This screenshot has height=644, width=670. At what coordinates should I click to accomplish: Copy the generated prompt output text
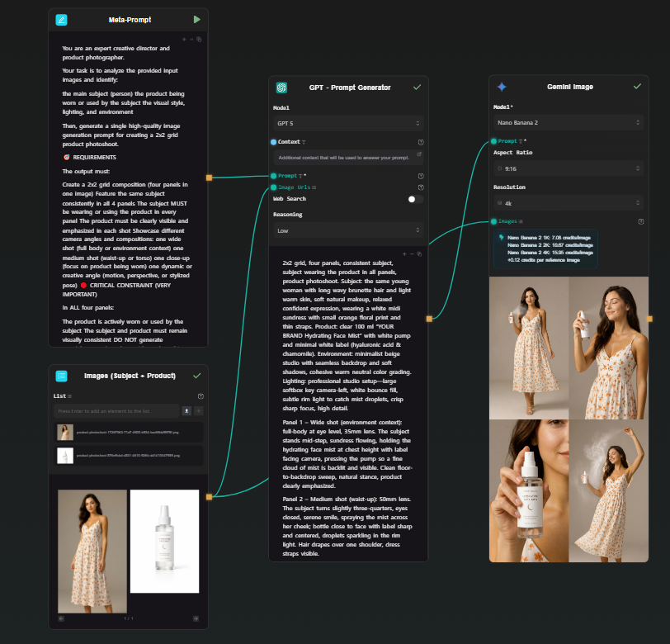point(419,253)
